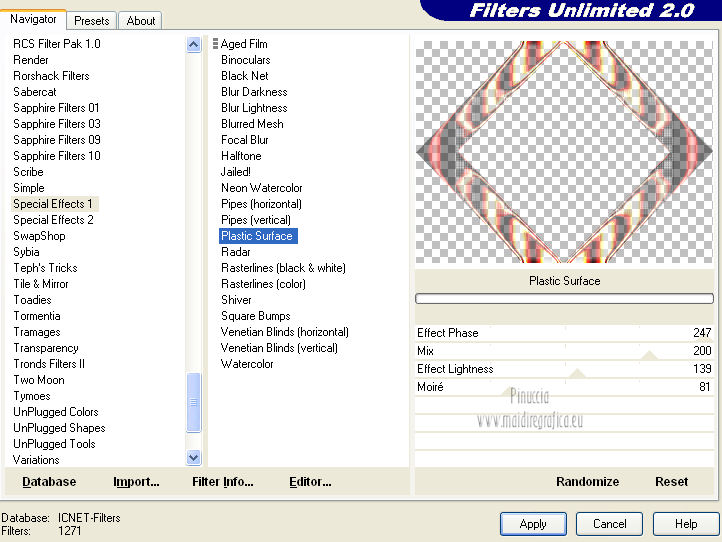722x542 pixels.
Task: Select Teph's Tricks category
Action: (45, 268)
